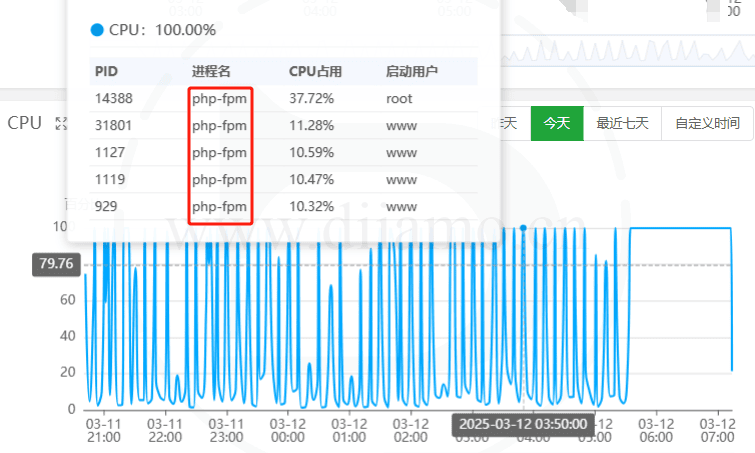Image resolution: width=755 pixels, height=453 pixels.
Task: Click the highlighted data point on CPU line
Action: click(523, 228)
